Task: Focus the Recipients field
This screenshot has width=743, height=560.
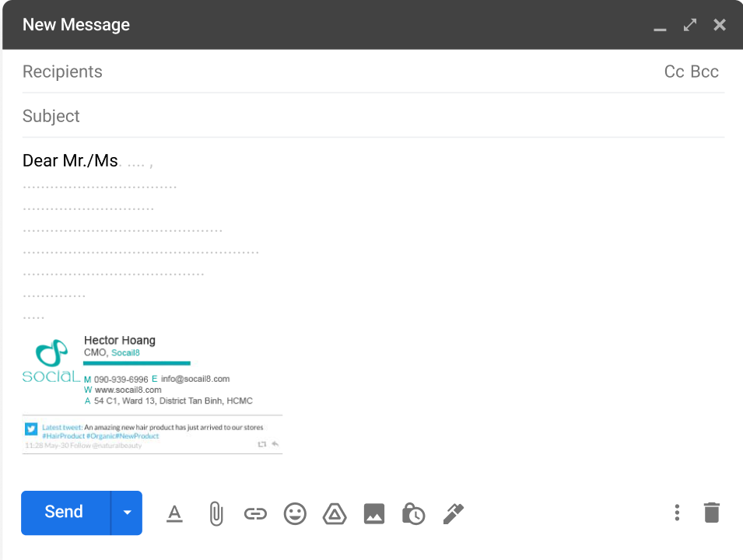Action: [x=311, y=72]
